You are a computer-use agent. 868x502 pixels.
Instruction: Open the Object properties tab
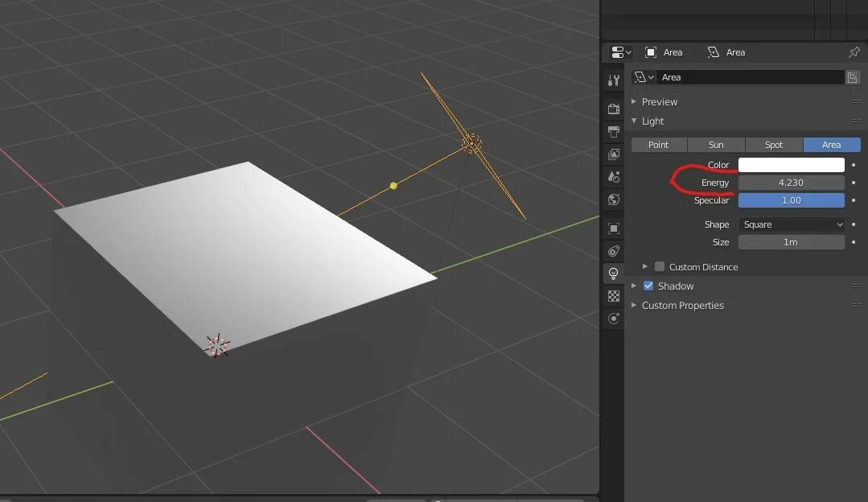[x=613, y=228]
